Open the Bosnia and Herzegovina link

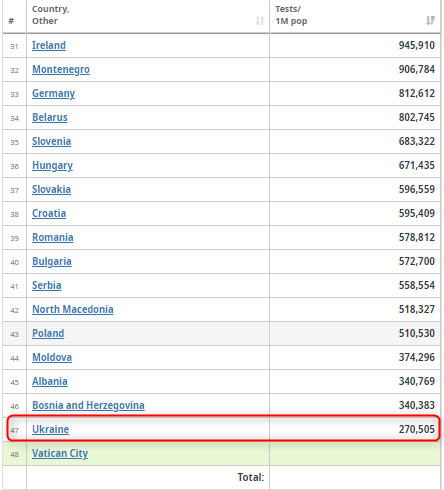pos(88,405)
